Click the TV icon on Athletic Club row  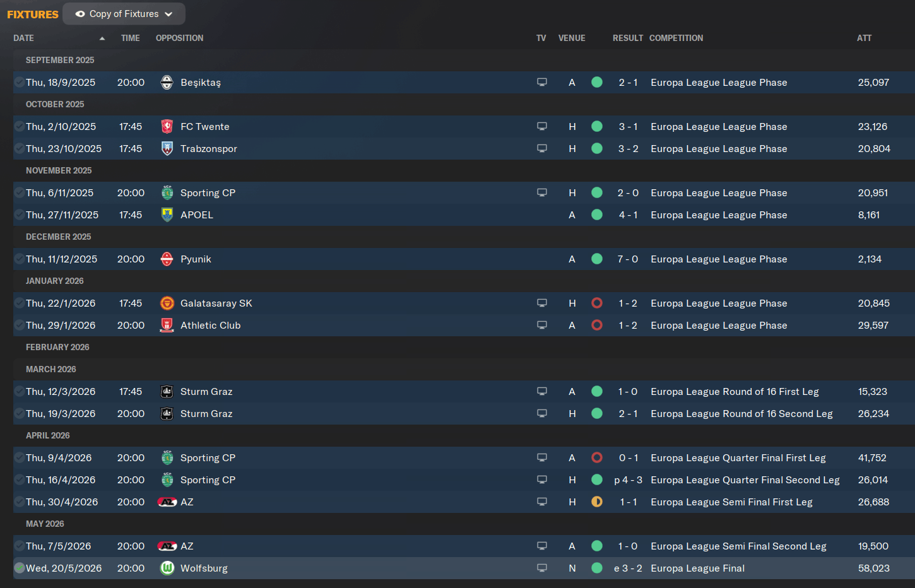click(x=542, y=326)
